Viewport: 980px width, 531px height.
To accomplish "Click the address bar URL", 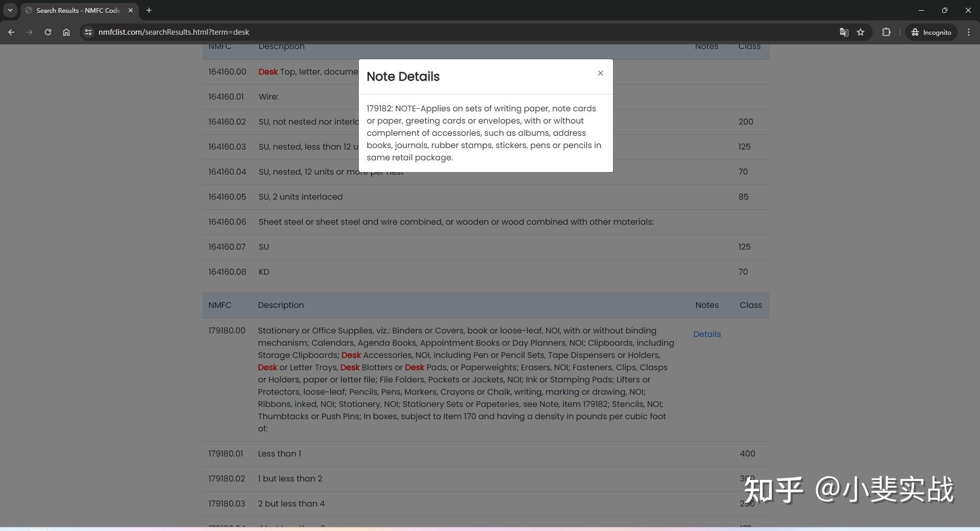I will (174, 32).
